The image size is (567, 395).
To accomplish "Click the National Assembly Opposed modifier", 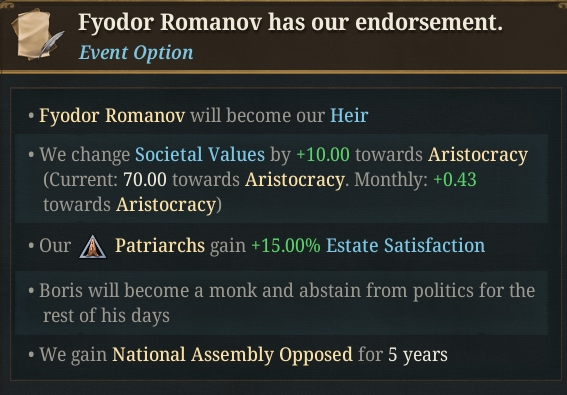I will pos(232,354).
